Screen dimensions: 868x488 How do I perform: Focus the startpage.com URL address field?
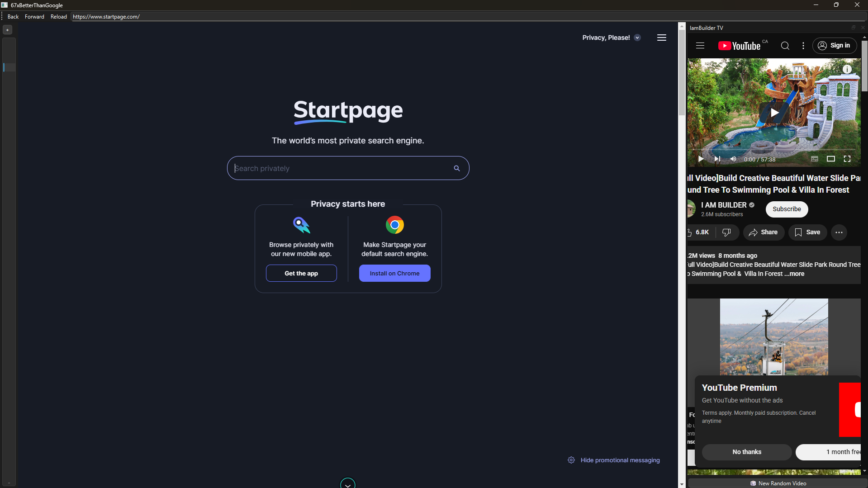469,17
